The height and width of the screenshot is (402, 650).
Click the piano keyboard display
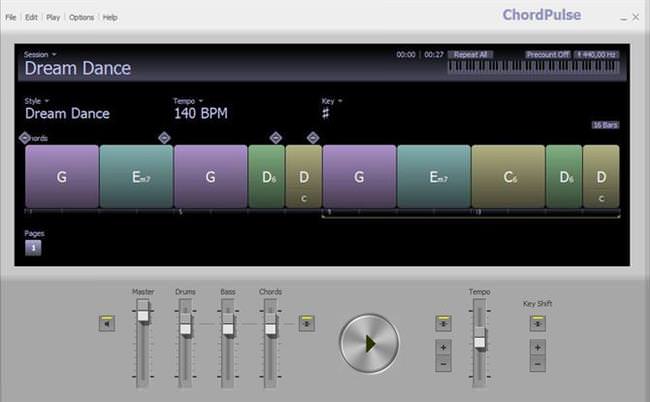pyautogui.click(x=534, y=67)
